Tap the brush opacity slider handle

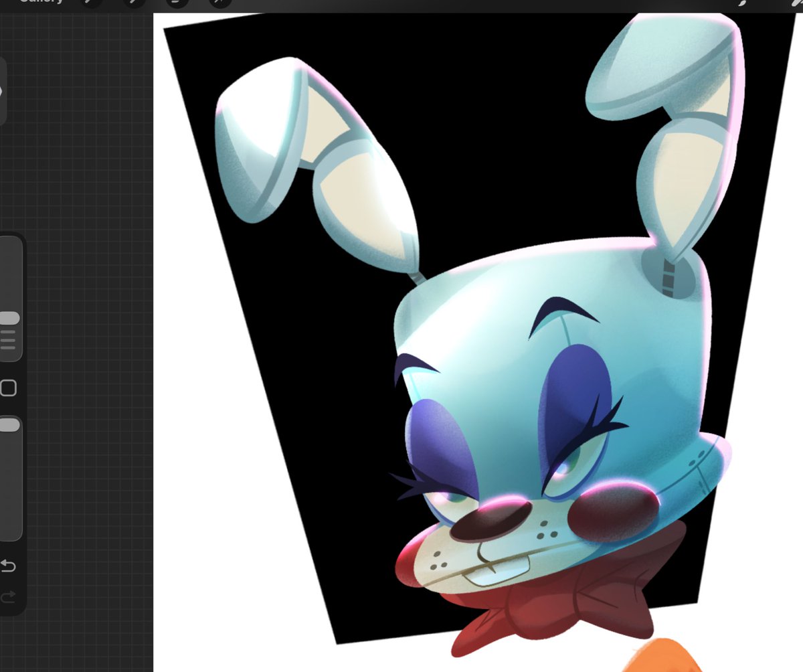click(9, 425)
